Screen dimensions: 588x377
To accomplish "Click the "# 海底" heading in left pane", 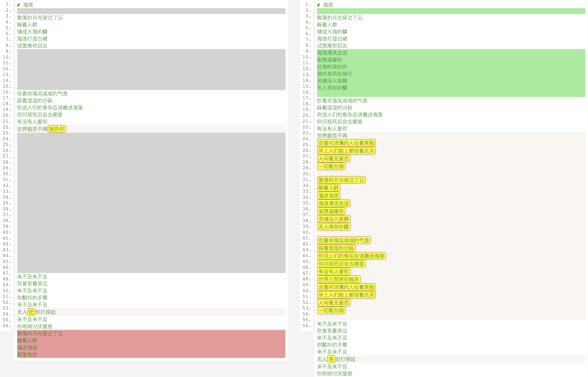I will [x=25, y=5].
